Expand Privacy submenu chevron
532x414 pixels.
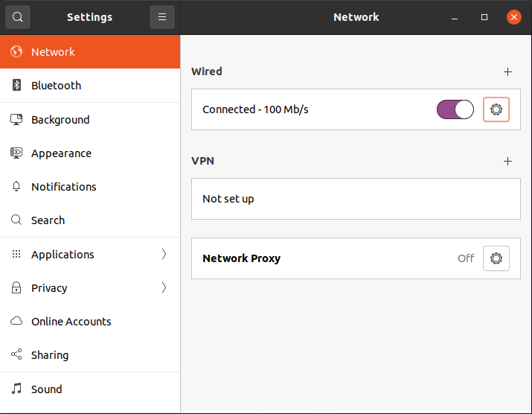pyautogui.click(x=164, y=287)
